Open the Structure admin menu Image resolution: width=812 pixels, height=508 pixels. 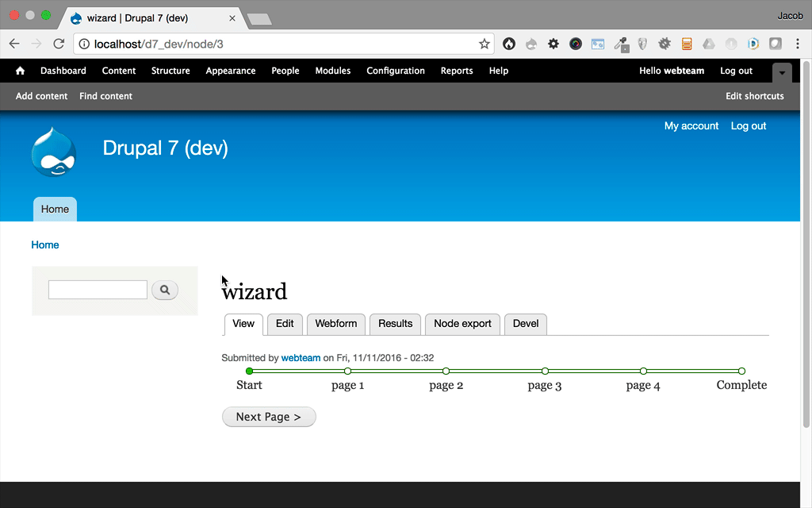click(x=170, y=71)
